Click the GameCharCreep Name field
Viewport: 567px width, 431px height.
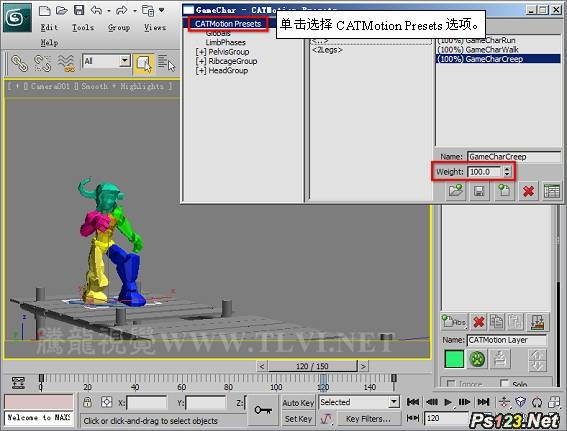513,157
